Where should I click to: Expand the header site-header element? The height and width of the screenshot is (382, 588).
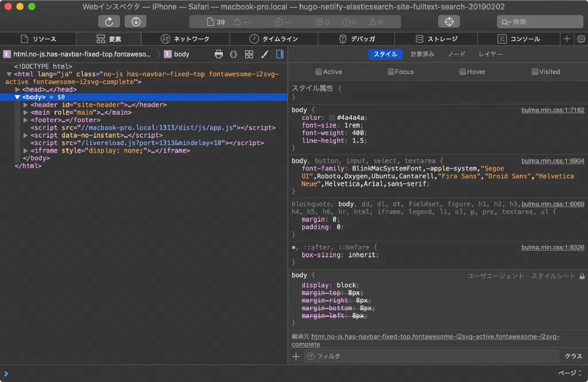[26, 105]
